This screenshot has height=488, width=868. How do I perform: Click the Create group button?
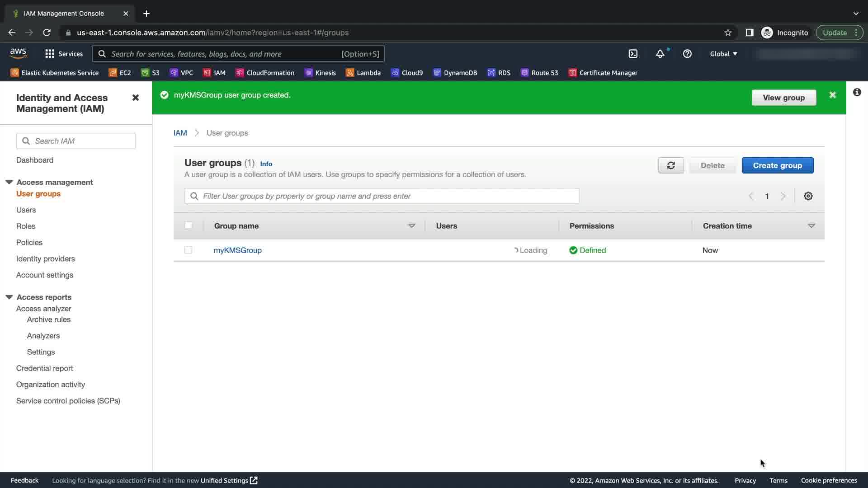click(777, 165)
